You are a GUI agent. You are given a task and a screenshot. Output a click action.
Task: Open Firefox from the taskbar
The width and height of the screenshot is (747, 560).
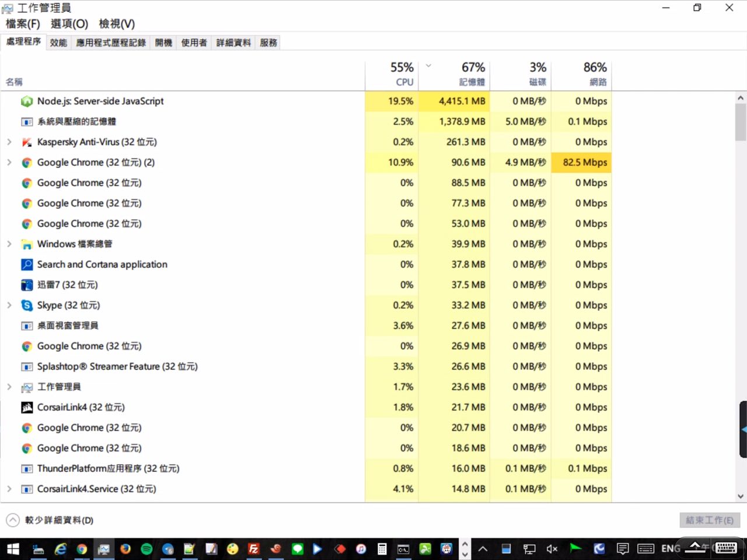click(125, 549)
